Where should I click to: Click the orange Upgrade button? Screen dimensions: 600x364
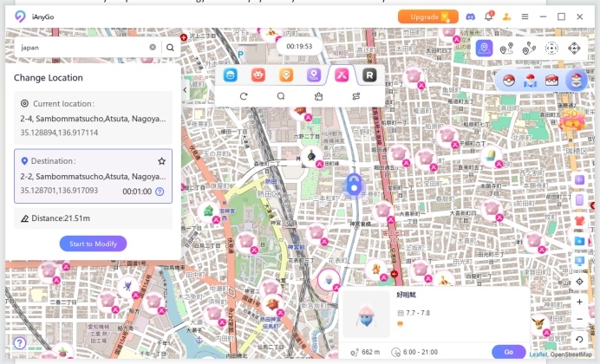(427, 16)
